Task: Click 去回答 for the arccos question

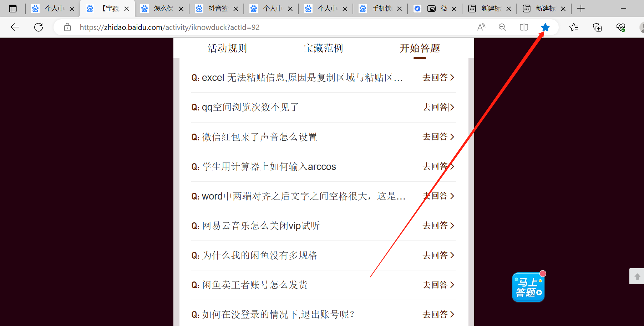Action: coord(438,166)
